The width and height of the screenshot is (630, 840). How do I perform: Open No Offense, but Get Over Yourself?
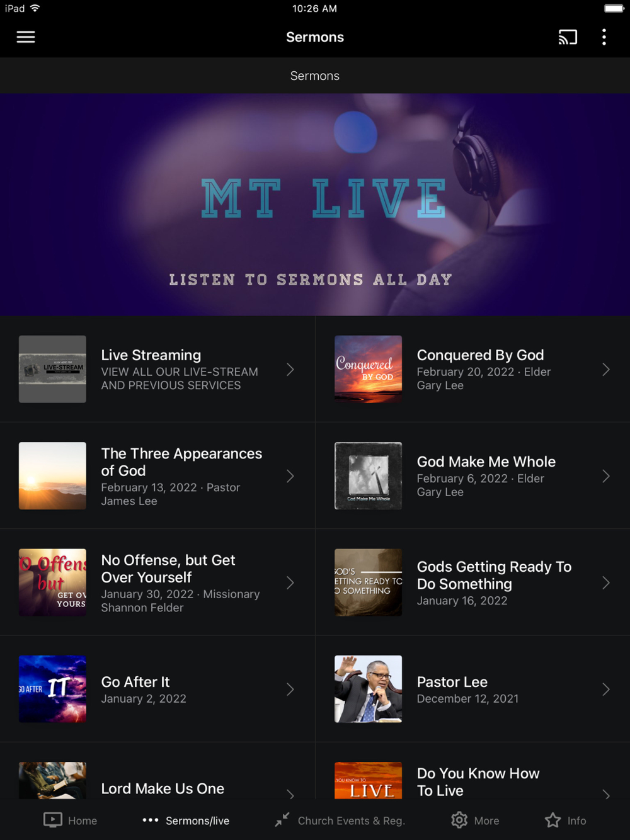(x=157, y=582)
